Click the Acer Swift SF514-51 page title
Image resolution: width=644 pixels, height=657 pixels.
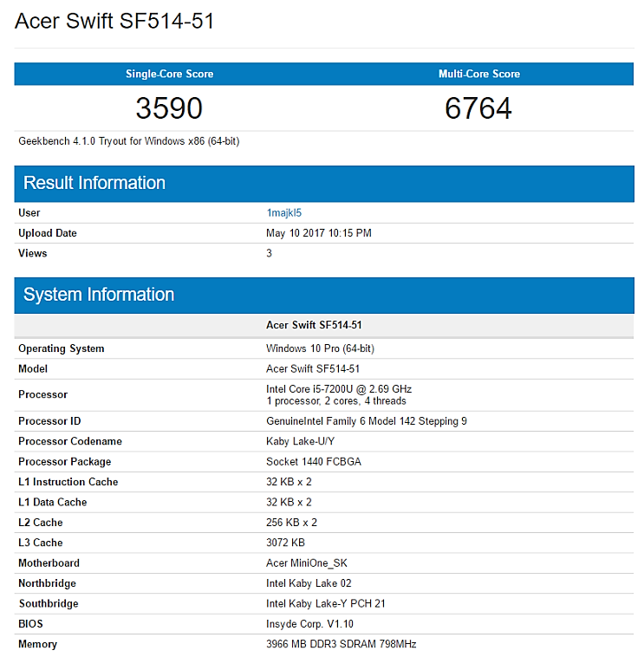(114, 22)
